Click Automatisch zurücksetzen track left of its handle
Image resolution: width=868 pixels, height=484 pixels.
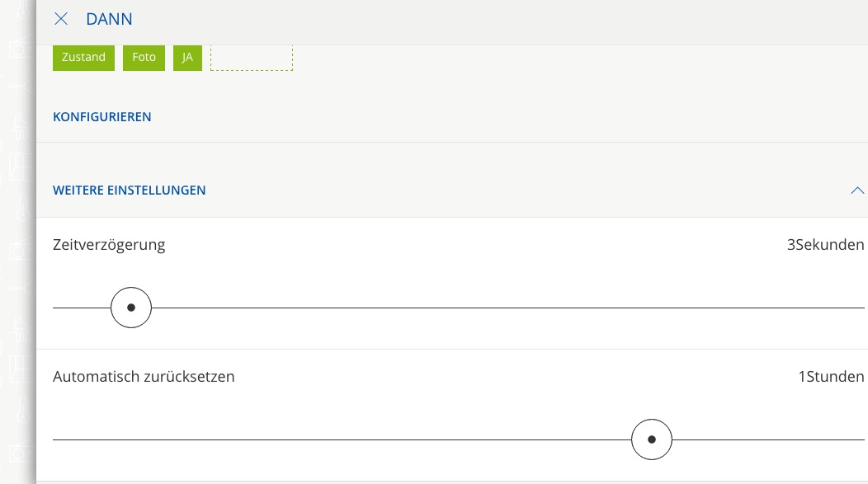[330, 439]
